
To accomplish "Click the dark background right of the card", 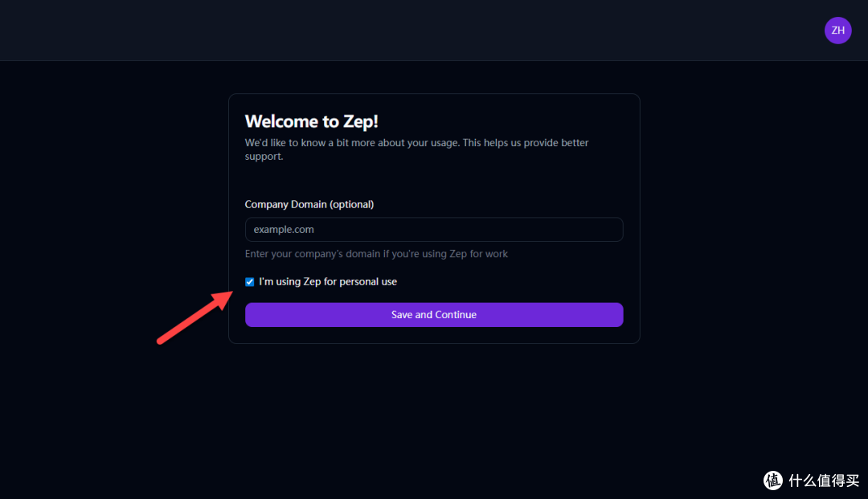I will (753, 221).
